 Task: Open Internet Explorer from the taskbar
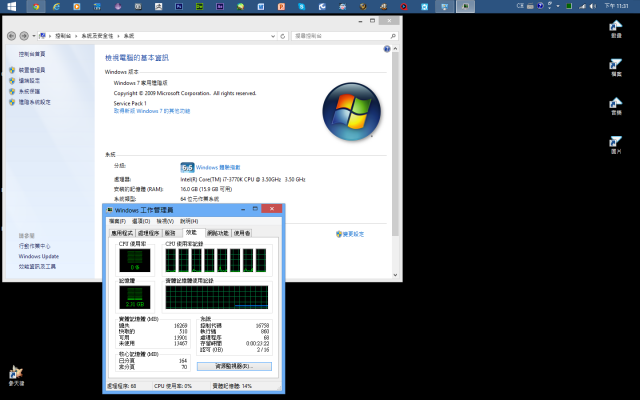(56, 6)
